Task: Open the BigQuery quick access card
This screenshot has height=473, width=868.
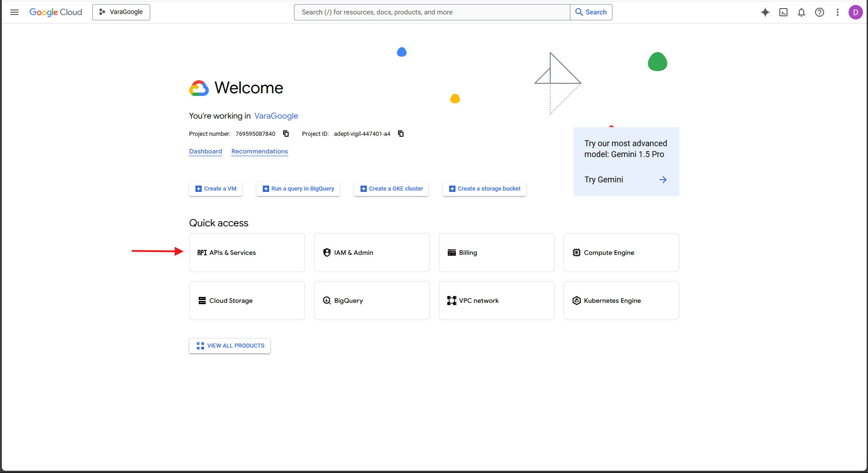Action: [372, 301]
